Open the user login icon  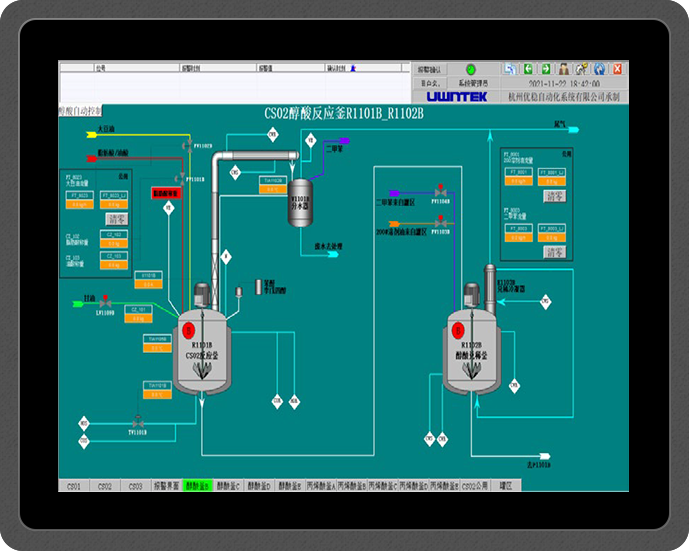click(564, 69)
